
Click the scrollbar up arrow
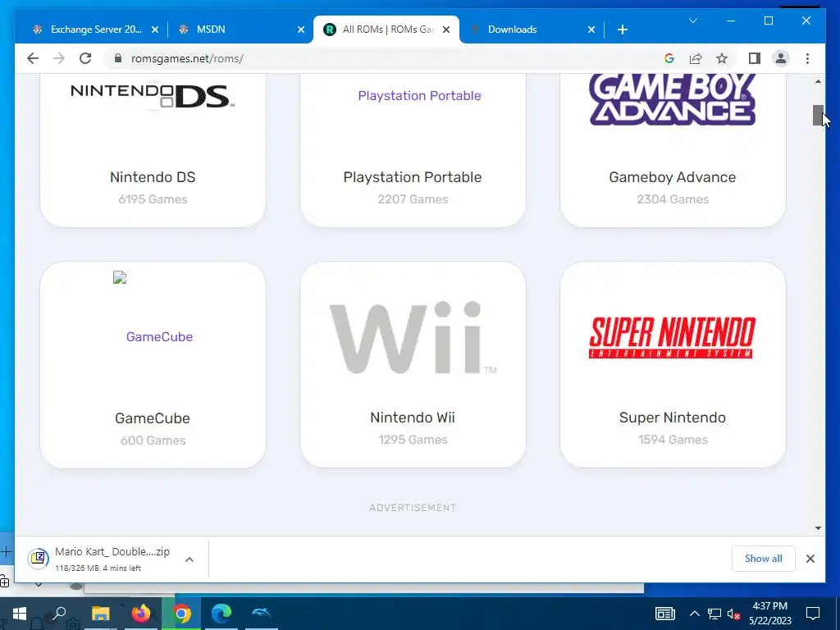[x=818, y=81]
